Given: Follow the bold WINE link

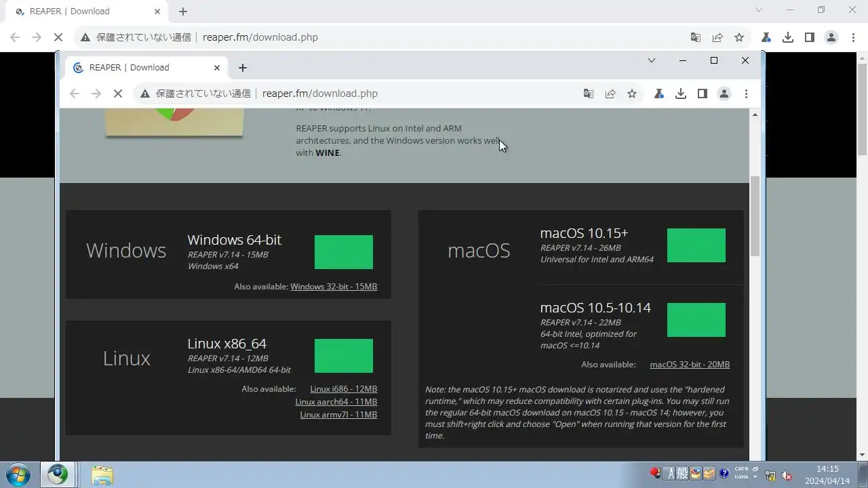Looking at the screenshot, I should [328, 153].
